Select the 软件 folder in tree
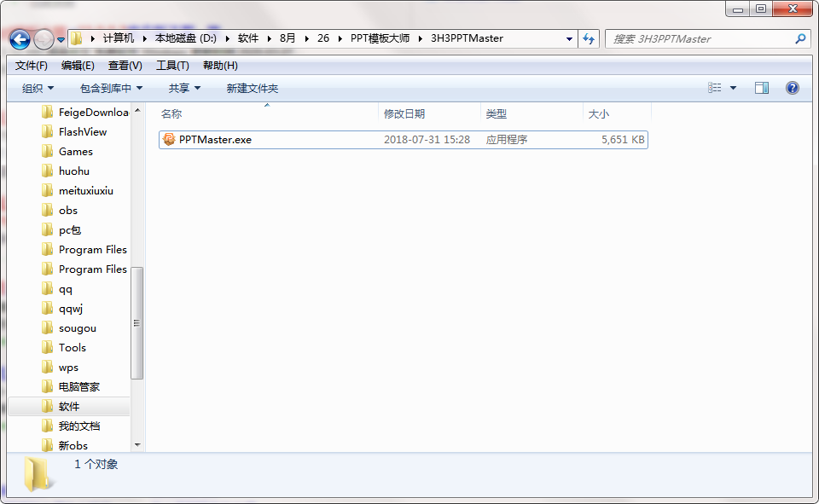The image size is (819, 504). coord(69,407)
